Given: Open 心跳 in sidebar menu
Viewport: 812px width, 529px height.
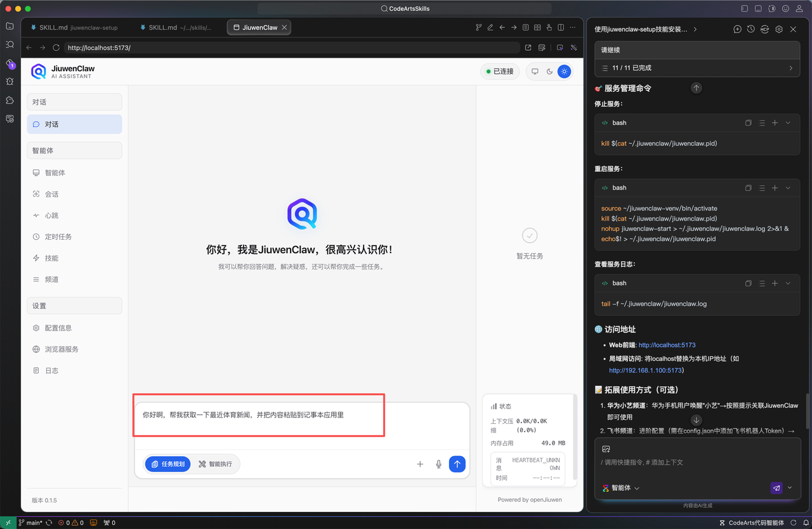Looking at the screenshot, I should tap(74, 216).
